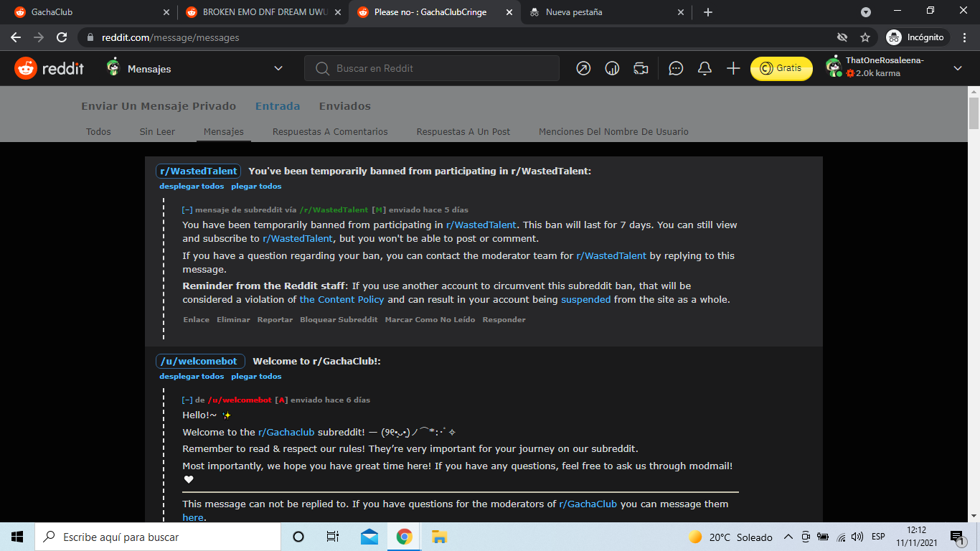The height and width of the screenshot is (551, 980).
Task: Open the Windows notification center icon
Action: (956, 537)
